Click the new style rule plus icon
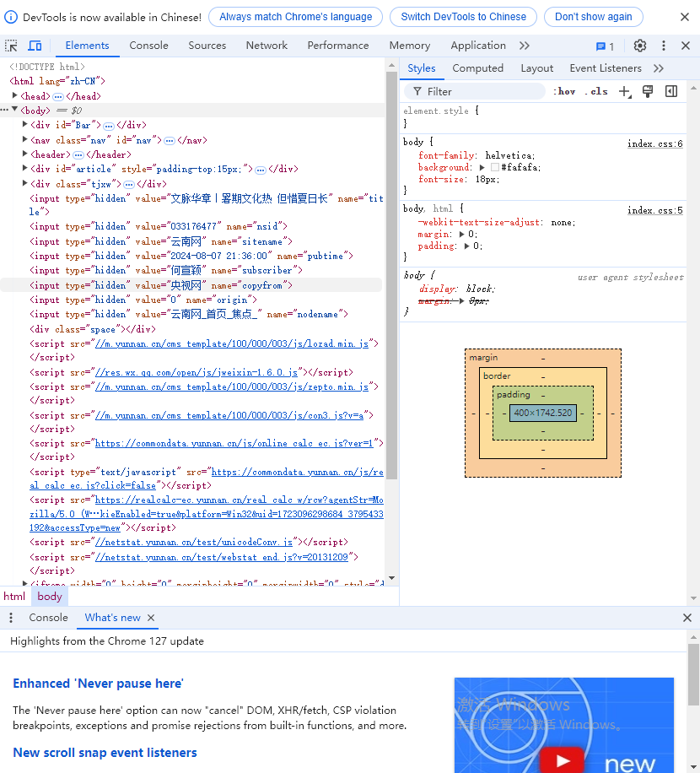The image size is (700, 773). tap(625, 92)
